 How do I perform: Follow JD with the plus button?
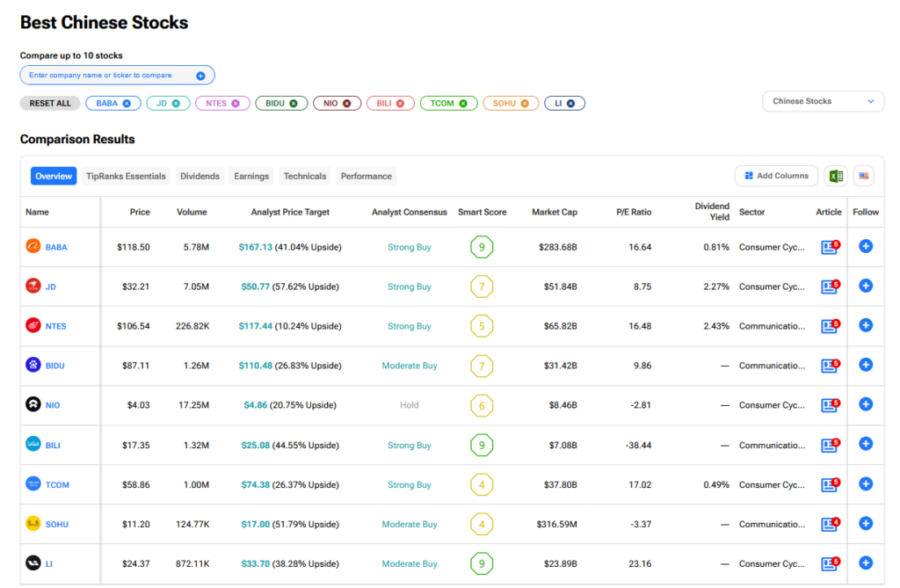[x=866, y=286]
